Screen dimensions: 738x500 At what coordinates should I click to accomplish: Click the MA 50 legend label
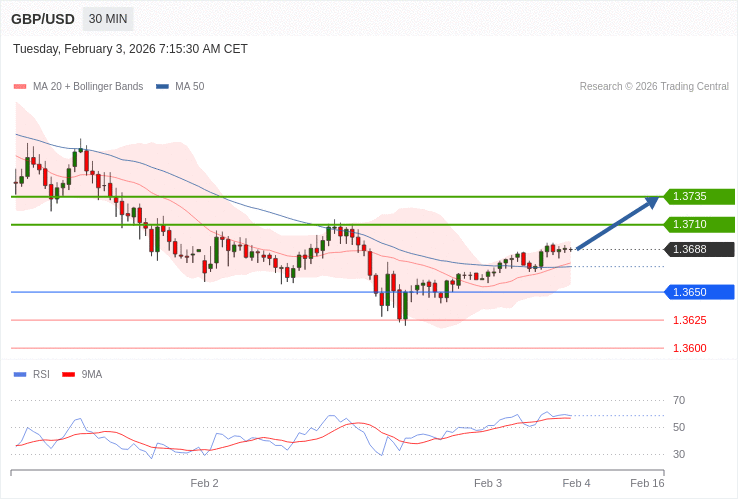click(190, 87)
